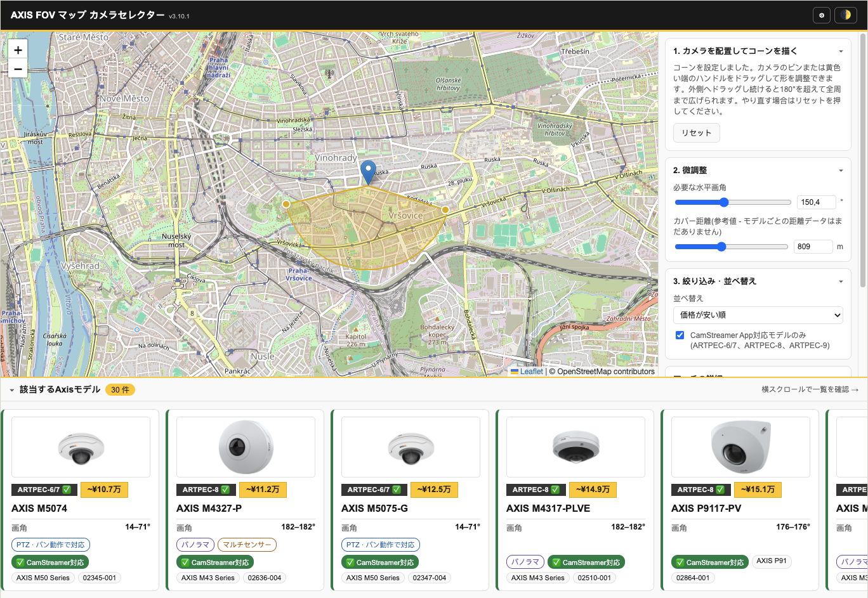Click PTZ tag on AXIS M5074
Image resolution: width=868 pixels, height=598 pixels.
click(51, 545)
